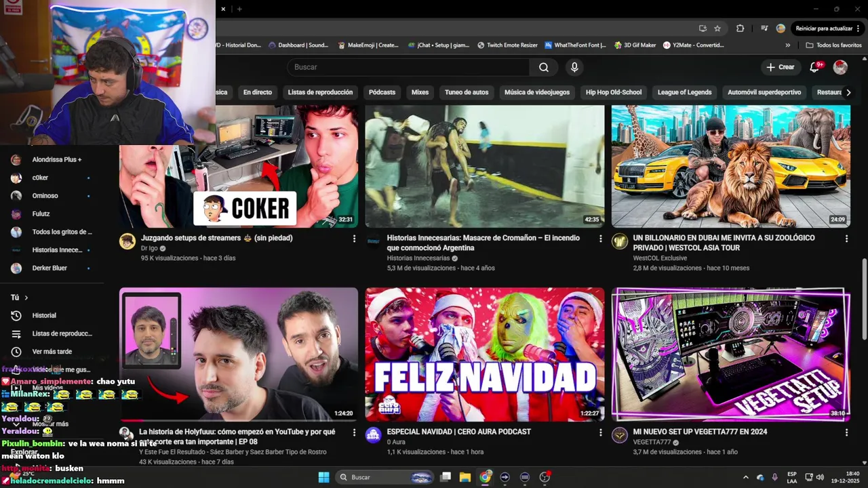
Task: Open Historial in the sidebar
Action: coord(52,316)
